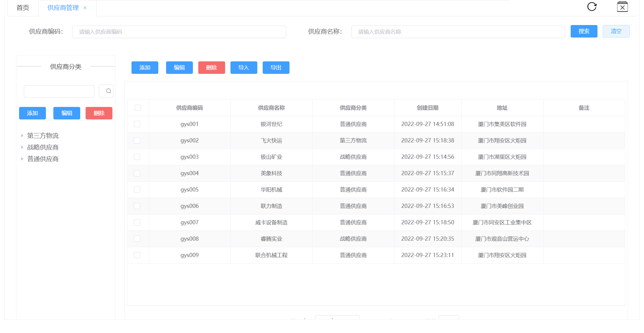Select the gys009 row checkbox
Image resolution: width=644 pixels, height=333 pixels.
tap(137, 255)
